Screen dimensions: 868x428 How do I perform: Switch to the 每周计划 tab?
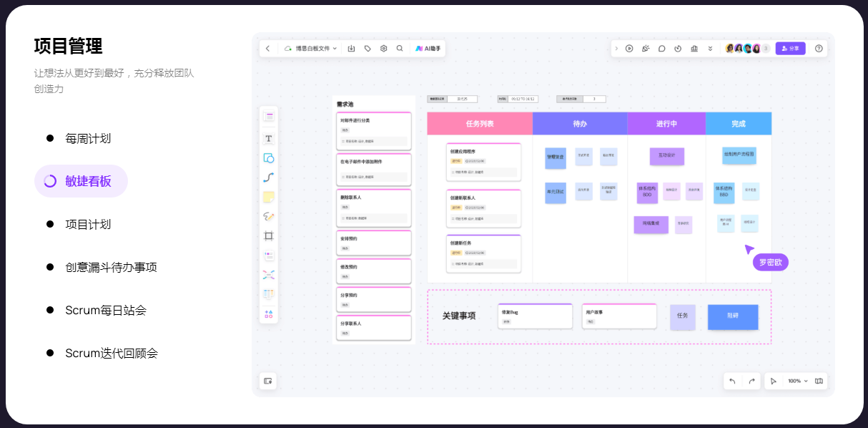[88, 138]
